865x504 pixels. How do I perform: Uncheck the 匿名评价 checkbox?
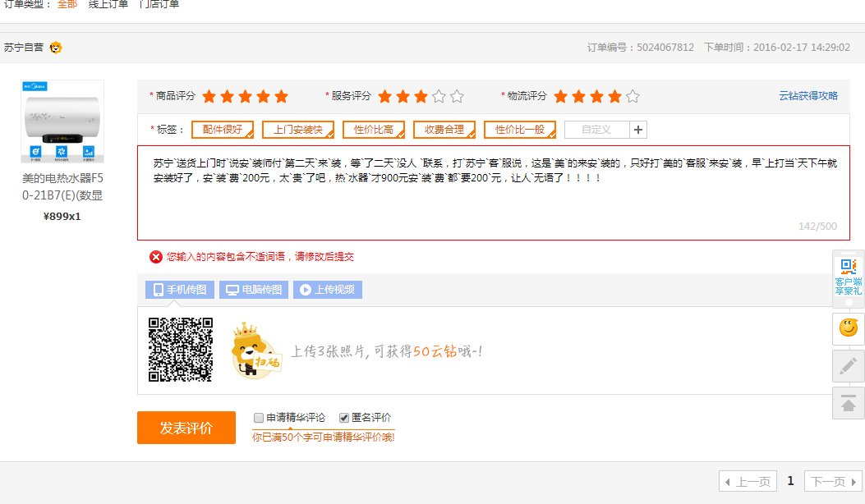(344, 417)
